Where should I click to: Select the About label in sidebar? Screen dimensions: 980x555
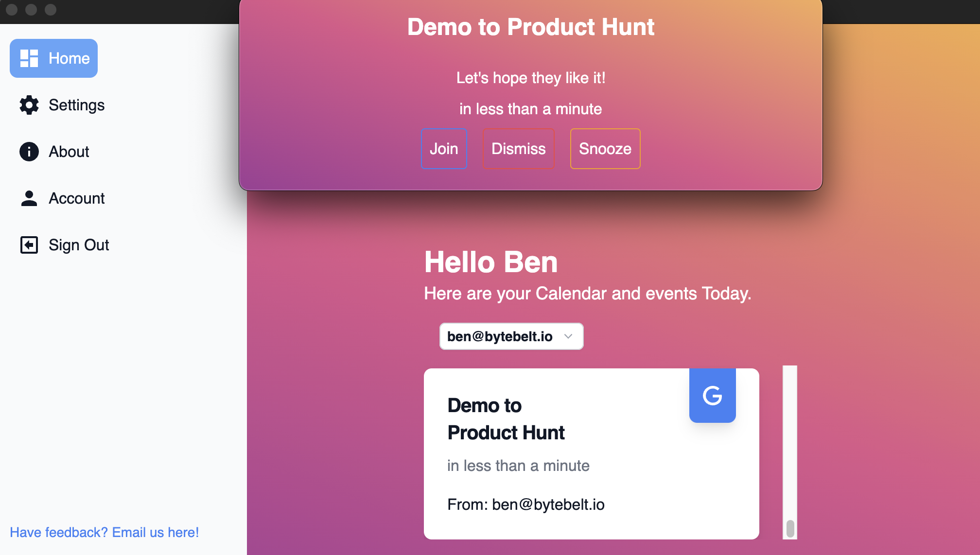[69, 152]
